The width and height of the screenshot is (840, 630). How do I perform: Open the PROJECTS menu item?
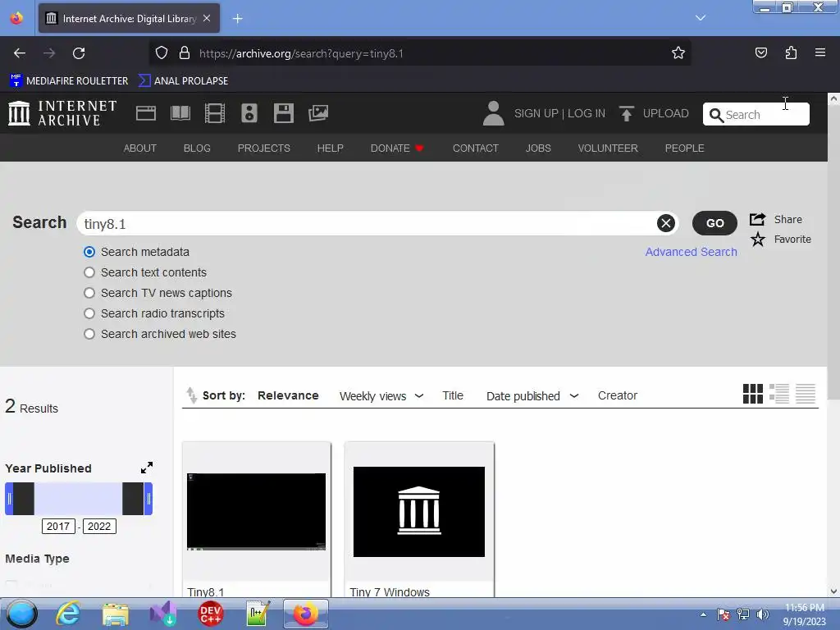click(264, 148)
